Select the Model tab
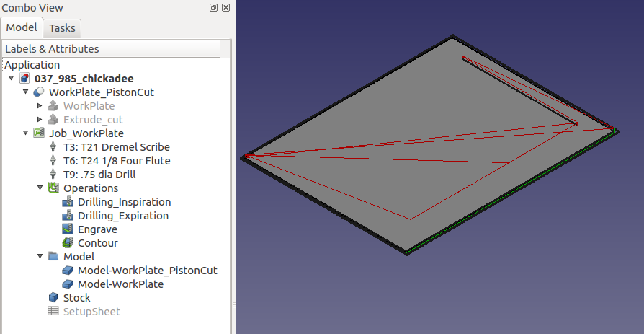Screen dimensions: 644x334 22,28
